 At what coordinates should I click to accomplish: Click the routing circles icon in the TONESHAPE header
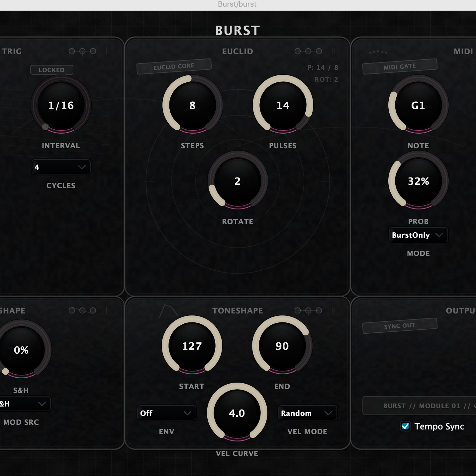308,310
